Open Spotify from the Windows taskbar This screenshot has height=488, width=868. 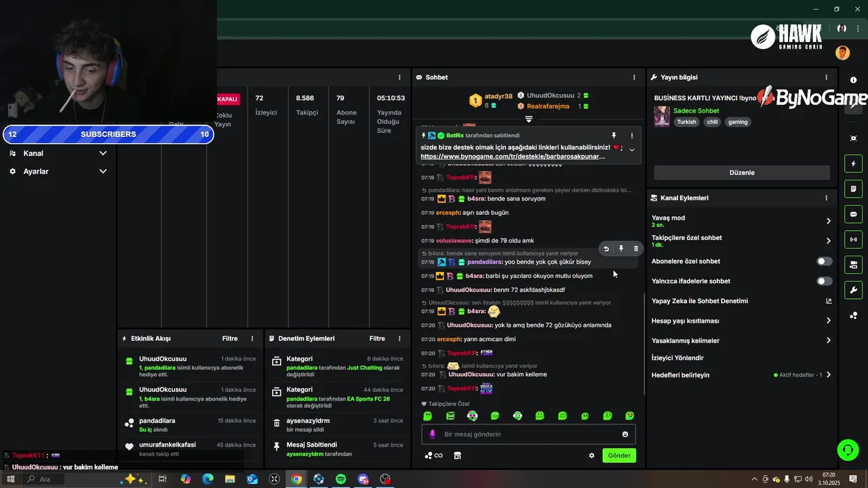(x=341, y=479)
